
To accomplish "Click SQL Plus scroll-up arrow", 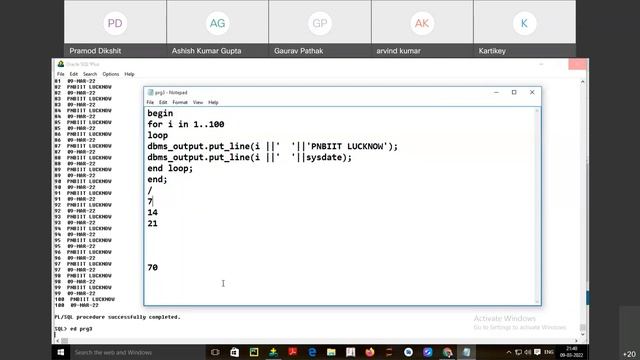I will pos(582,82).
